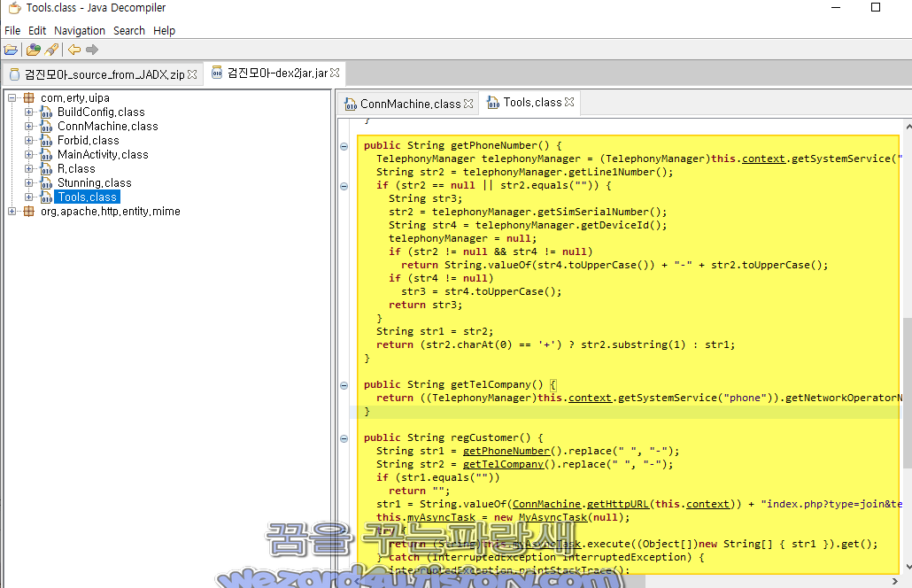
Task: Follow the getPhoneNumber link in regCustomer
Action: tap(506, 451)
